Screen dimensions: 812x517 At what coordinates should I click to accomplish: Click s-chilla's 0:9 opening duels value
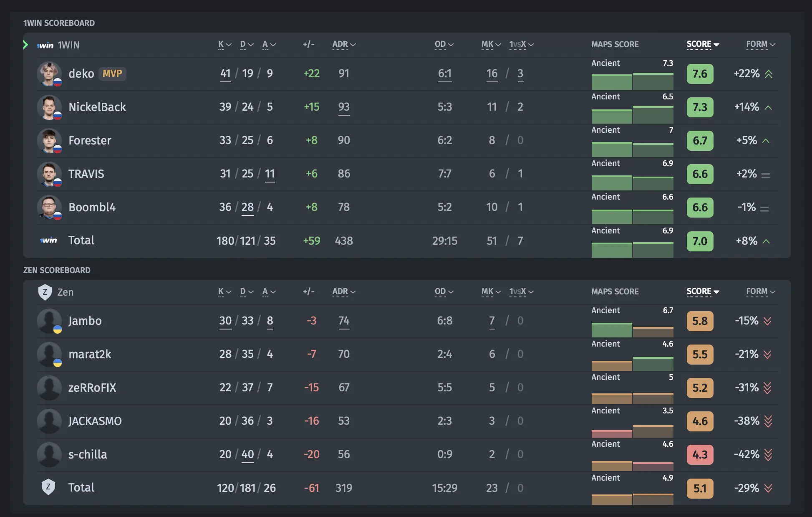tap(445, 454)
